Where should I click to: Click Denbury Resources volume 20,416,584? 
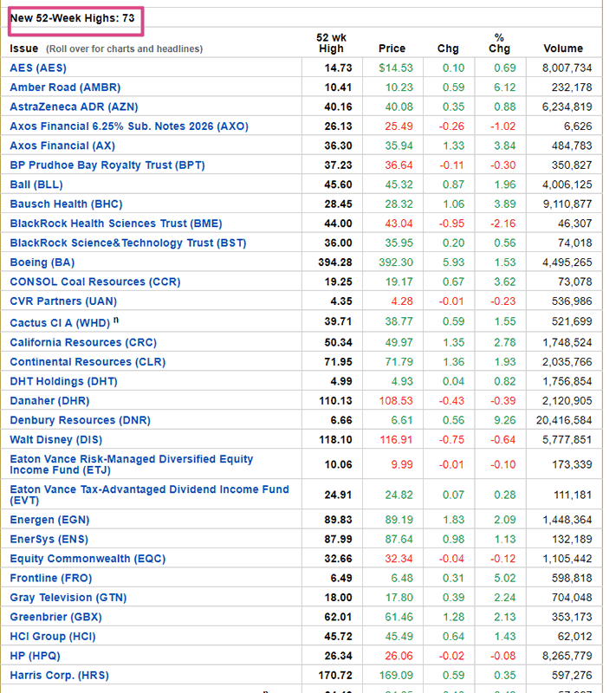pyautogui.click(x=564, y=420)
